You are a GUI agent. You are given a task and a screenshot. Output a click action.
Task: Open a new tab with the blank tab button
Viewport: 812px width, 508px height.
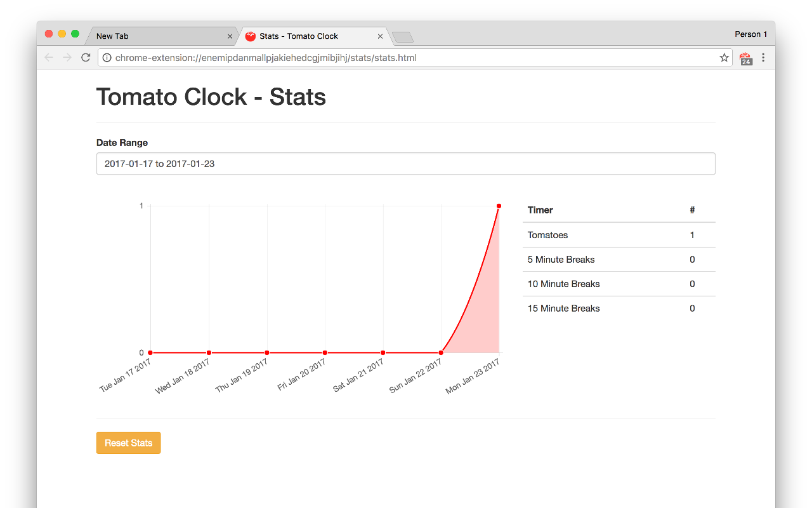pyautogui.click(x=403, y=37)
